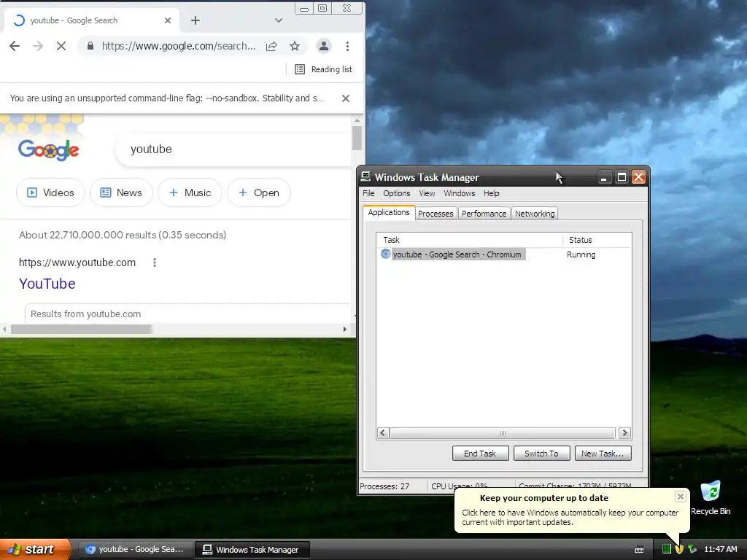Image resolution: width=747 pixels, height=560 pixels.
Task: Switch to youtube - Google Search taskbar button
Action: click(135, 550)
